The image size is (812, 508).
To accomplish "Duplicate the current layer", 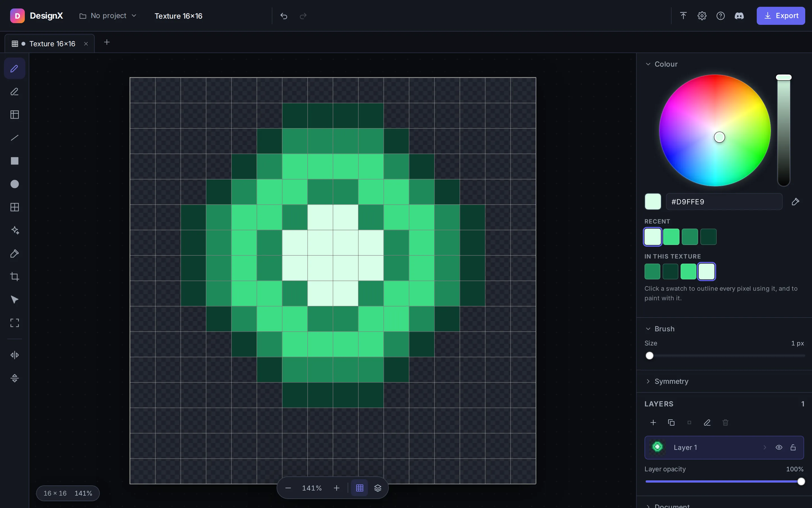I will pyautogui.click(x=671, y=423).
